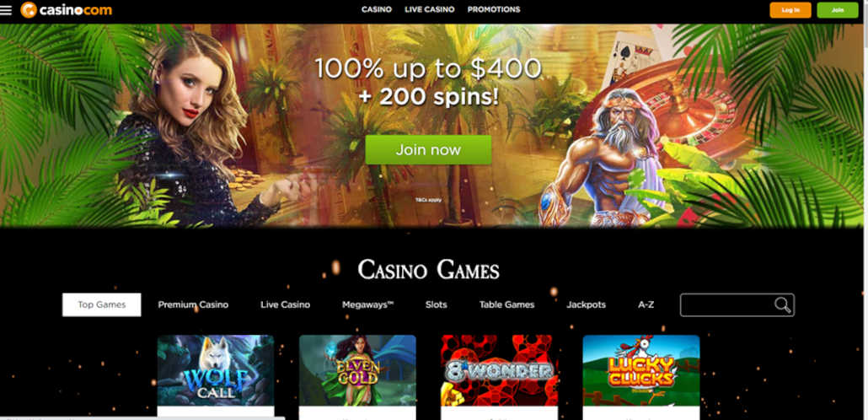The height and width of the screenshot is (420, 868).
Task: Open the Lucky Clucks game thumbnail
Action: 641,371
